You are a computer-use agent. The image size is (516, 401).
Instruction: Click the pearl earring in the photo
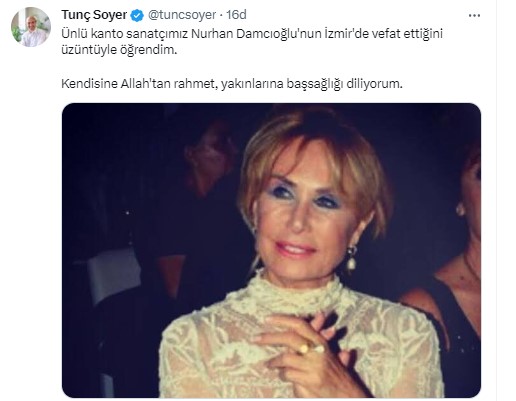pos(351,259)
